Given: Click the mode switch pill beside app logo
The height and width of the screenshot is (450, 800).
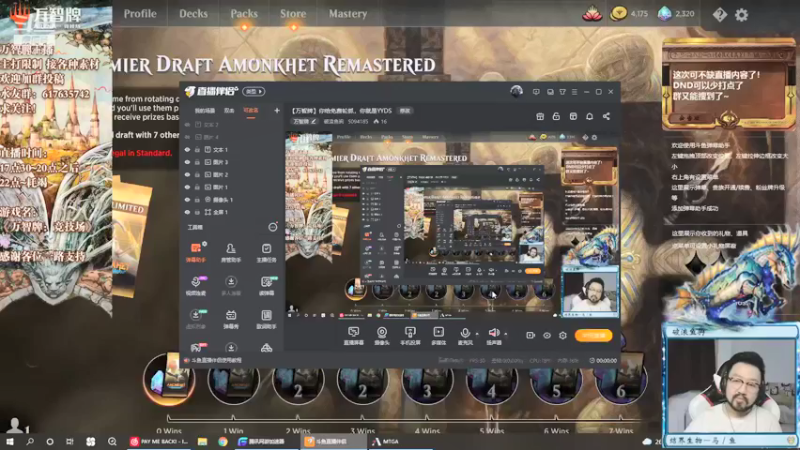Looking at the screenshot, I should 254,91.
